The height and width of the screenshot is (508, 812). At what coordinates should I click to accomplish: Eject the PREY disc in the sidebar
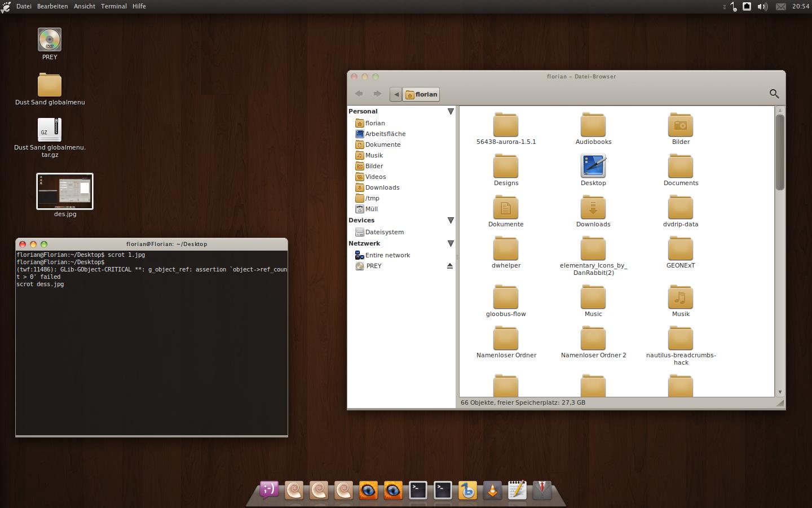[x=450, y=266]
